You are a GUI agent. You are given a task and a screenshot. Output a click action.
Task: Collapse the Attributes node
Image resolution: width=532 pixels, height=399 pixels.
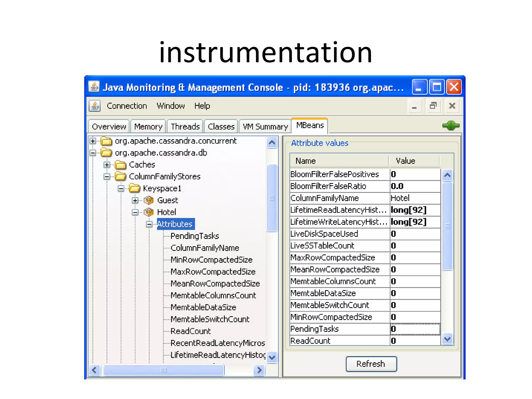tap(149, 224)
